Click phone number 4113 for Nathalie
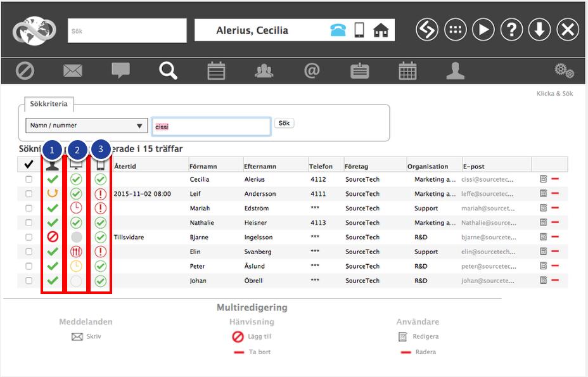 (x=318, y=222)
